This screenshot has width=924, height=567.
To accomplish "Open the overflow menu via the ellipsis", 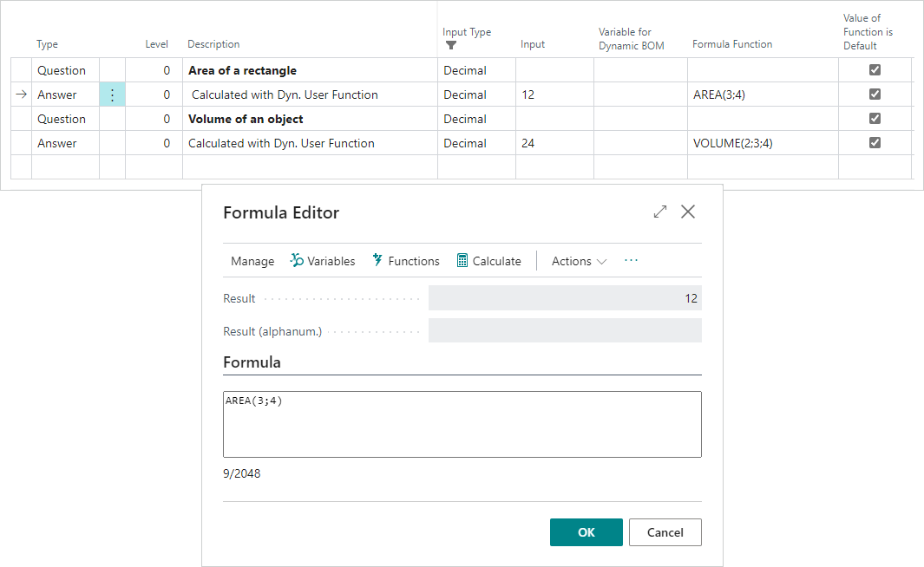I will tap(631, 260).
